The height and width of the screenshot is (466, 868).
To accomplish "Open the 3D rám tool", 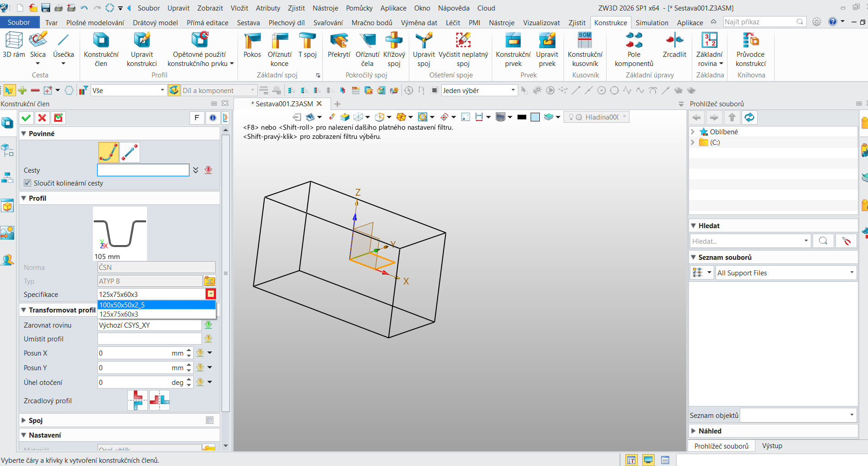I will pyautogui.click(x=14, y=45).
